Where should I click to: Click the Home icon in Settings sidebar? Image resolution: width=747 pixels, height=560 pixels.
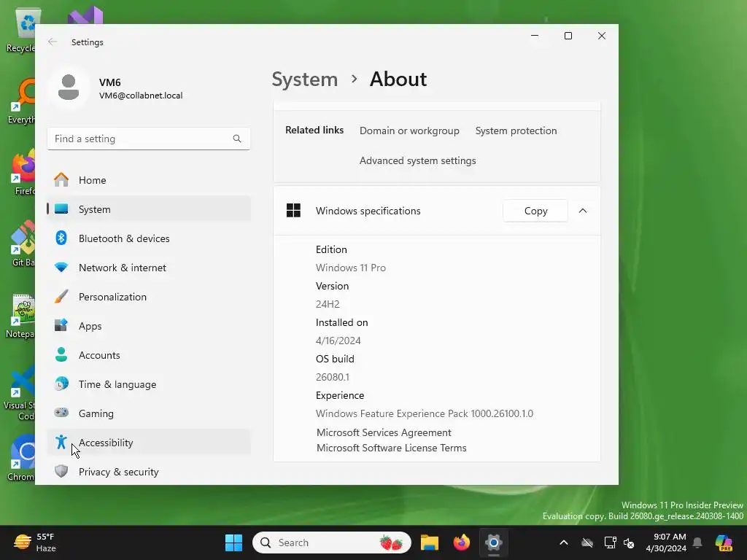tap(61, 180)
